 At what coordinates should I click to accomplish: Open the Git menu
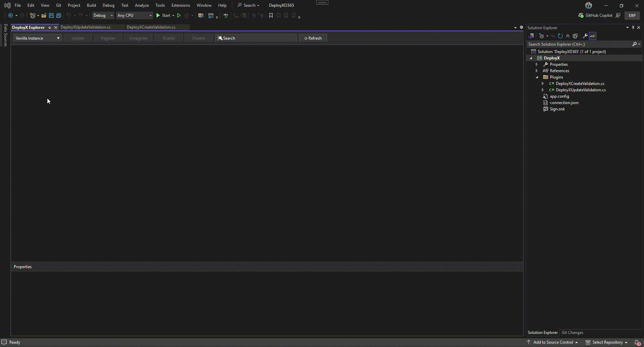tap(58, 5)
